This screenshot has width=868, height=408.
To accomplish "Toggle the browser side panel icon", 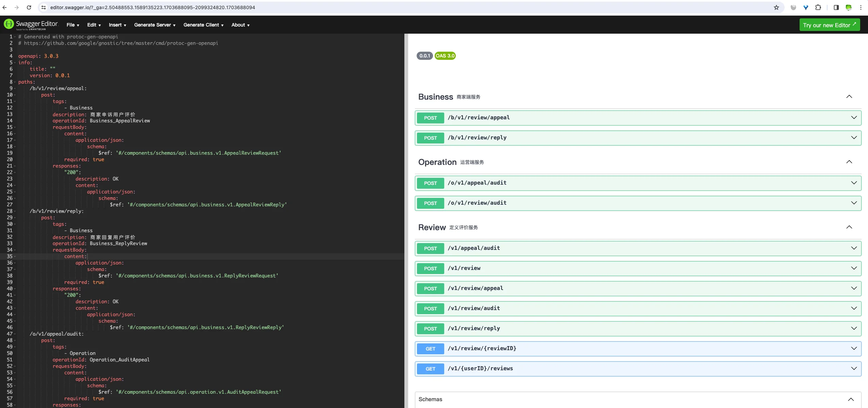I will pyautogui.click(x=836, y=7).
